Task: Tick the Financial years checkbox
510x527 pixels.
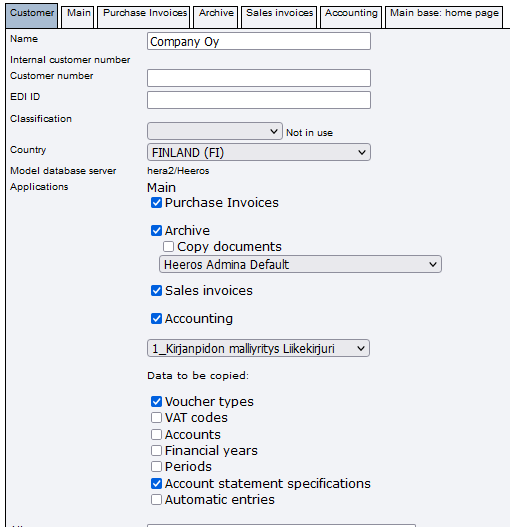Action: coord(156,450)
